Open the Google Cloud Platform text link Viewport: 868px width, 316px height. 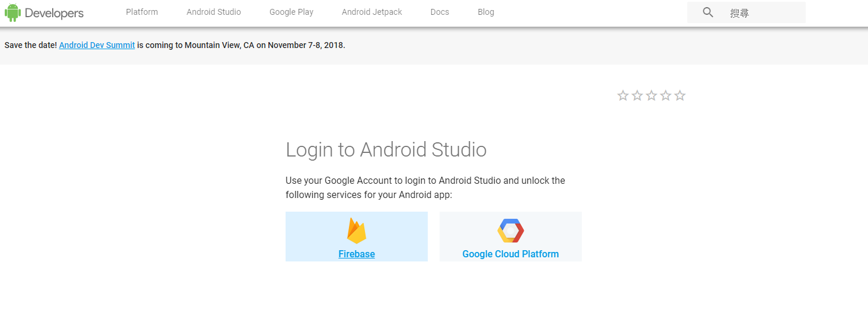click(511, 254)
